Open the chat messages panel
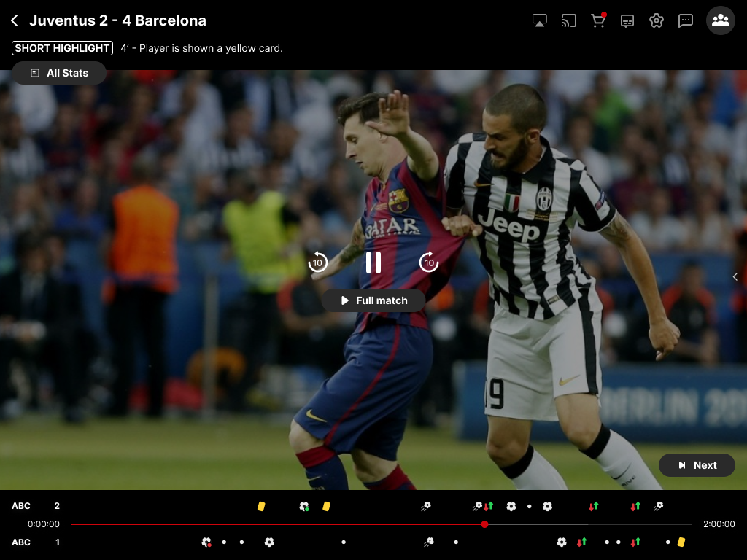The height and width of the screenshot is (560, 747). point(686,20)
